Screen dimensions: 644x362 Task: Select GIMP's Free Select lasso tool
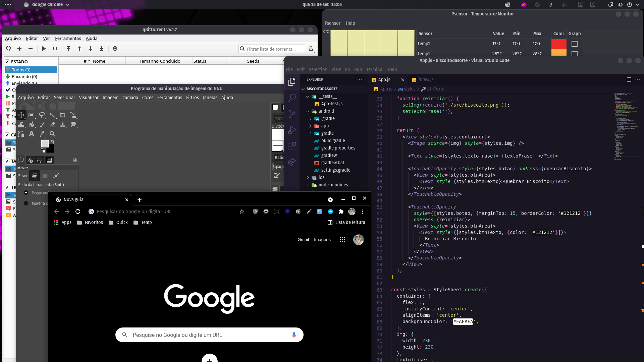pos(42,115)
